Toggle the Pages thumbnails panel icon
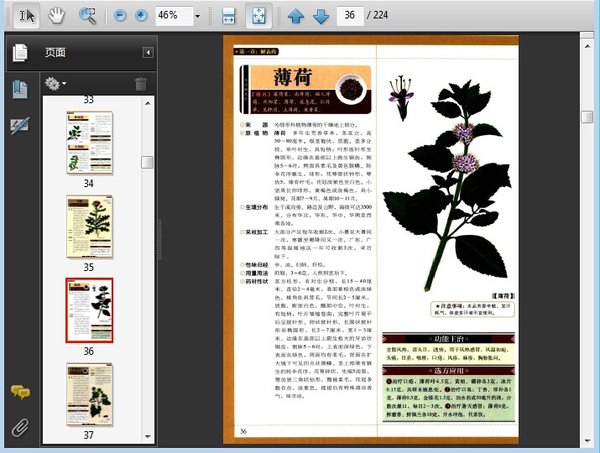Image resolution: width=600 pixels, height=453 pixels. tap(20, 53)
